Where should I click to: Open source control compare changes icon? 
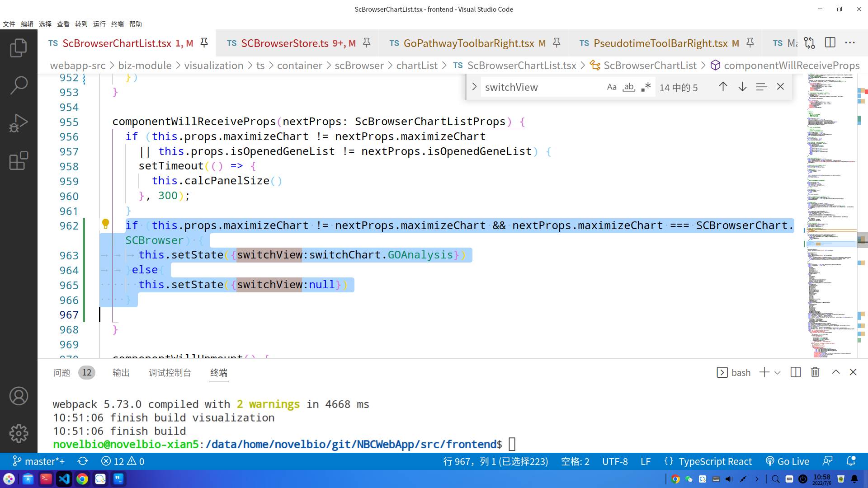coord(810,43)
